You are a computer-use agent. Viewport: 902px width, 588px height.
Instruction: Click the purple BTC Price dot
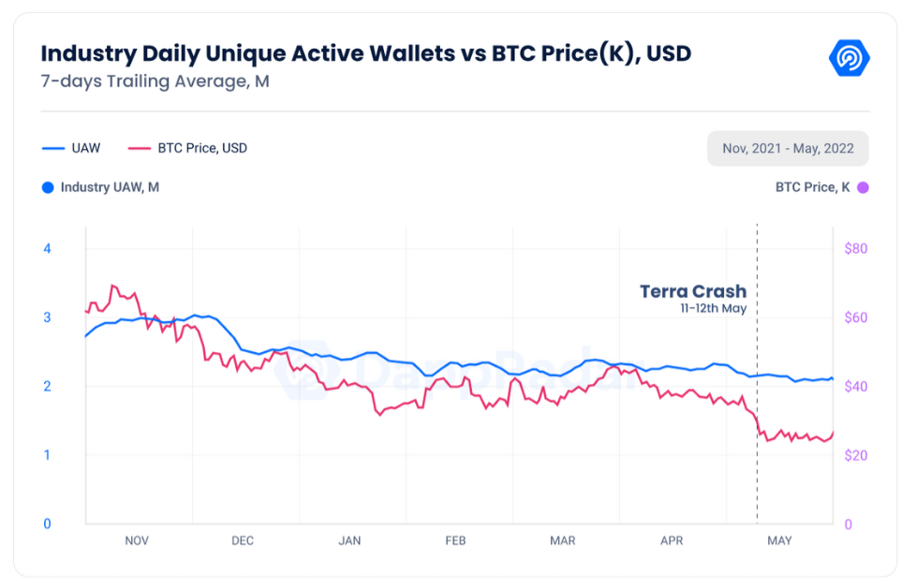click(x=863, y=187)
